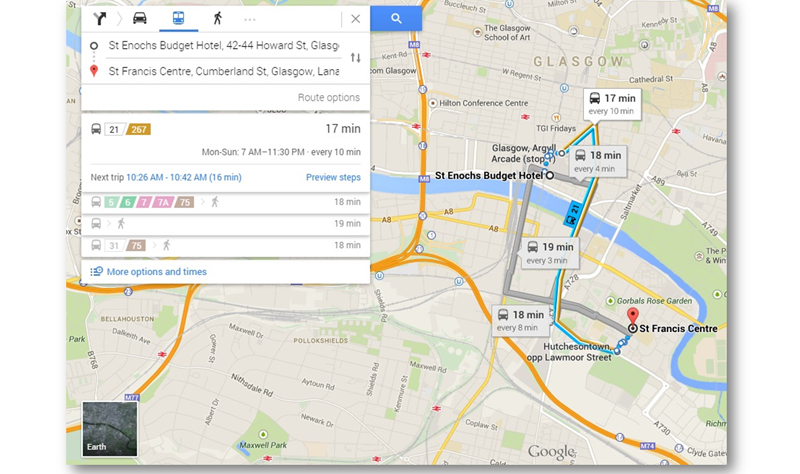
Task: Open More options and times
Action: [x=156, y=272]
